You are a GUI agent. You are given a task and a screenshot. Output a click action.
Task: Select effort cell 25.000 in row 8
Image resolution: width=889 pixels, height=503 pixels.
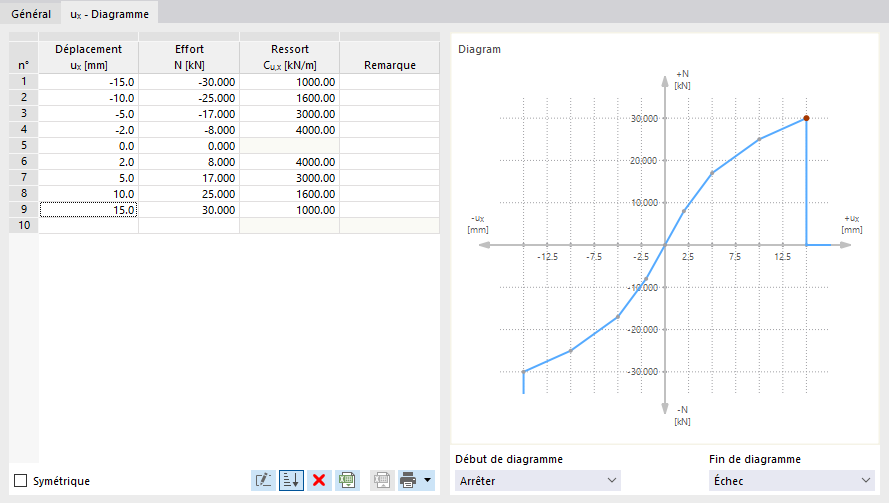point(189,193)
